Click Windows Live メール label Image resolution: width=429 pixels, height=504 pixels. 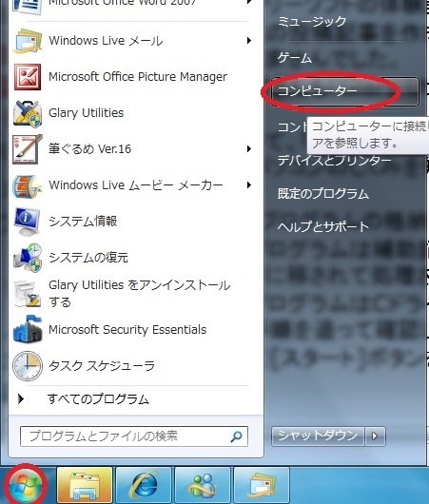pyautogui.click(x=106, y=41)
